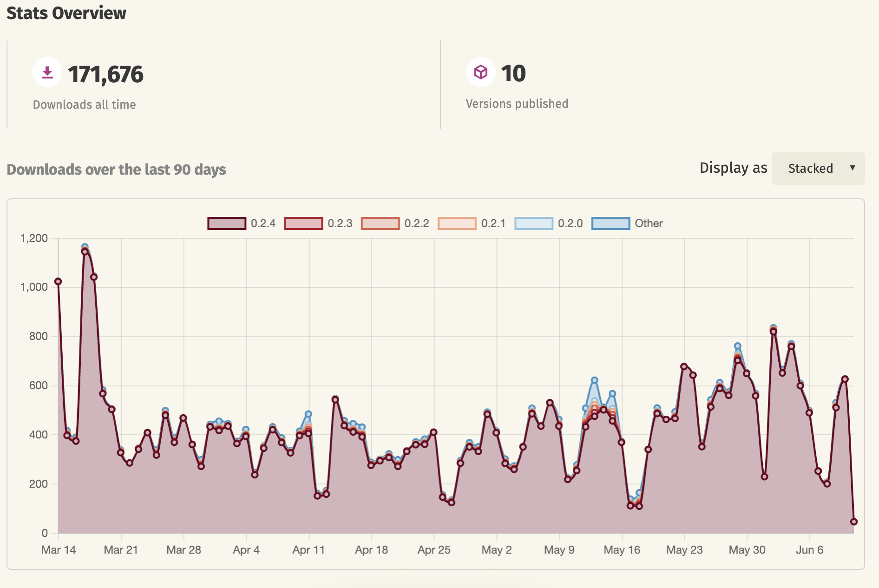Click the final data point near zero
The height and width of the screenshot is (588, 879).
point(853,522)
